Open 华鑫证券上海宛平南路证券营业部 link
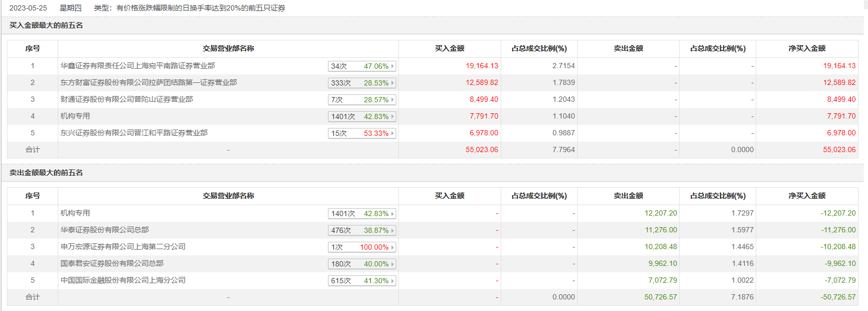868x311 pixels. point(137,66)
